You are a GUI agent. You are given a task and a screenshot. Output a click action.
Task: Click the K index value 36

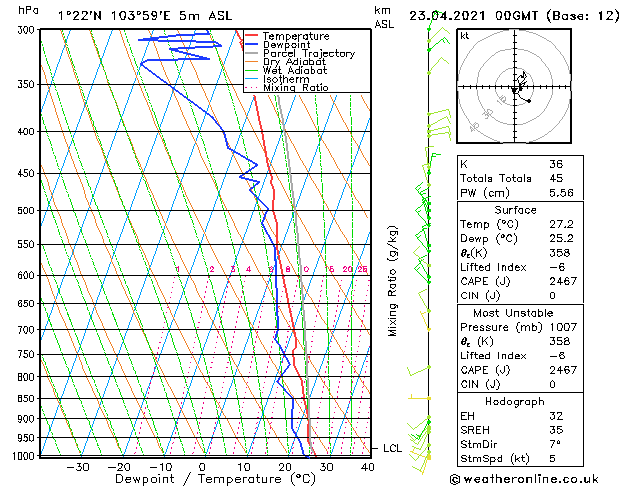[556, 164]
